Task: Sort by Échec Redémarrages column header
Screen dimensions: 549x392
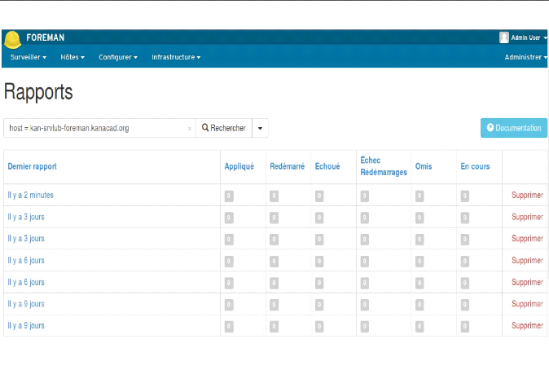Action: click(x=383, y=166)
